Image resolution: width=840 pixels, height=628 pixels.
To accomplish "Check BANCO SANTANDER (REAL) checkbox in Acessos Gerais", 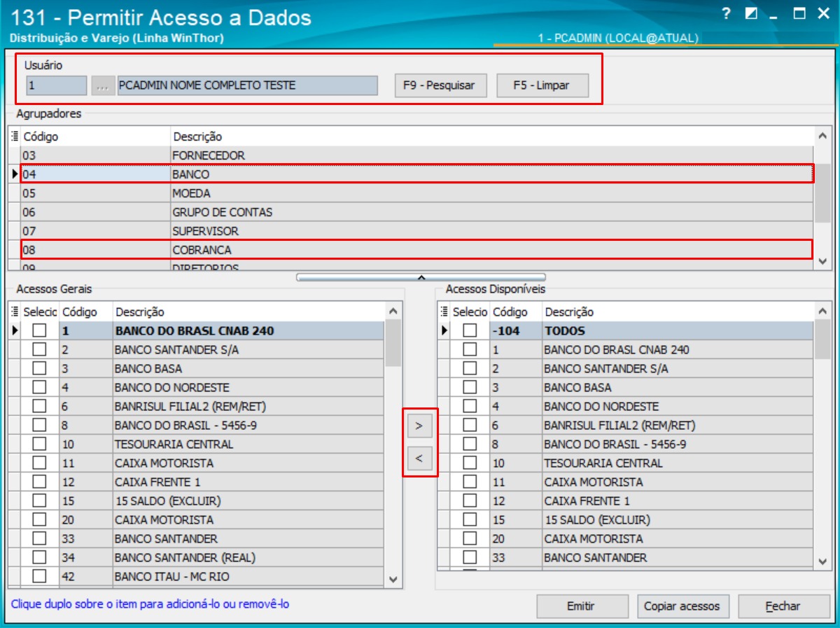I will tap(40, 557).
